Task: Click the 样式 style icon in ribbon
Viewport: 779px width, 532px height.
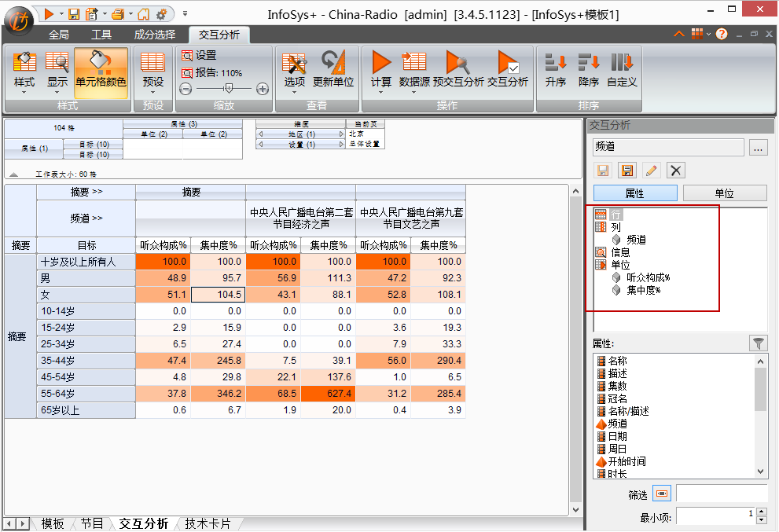Action: click(24, 63)
